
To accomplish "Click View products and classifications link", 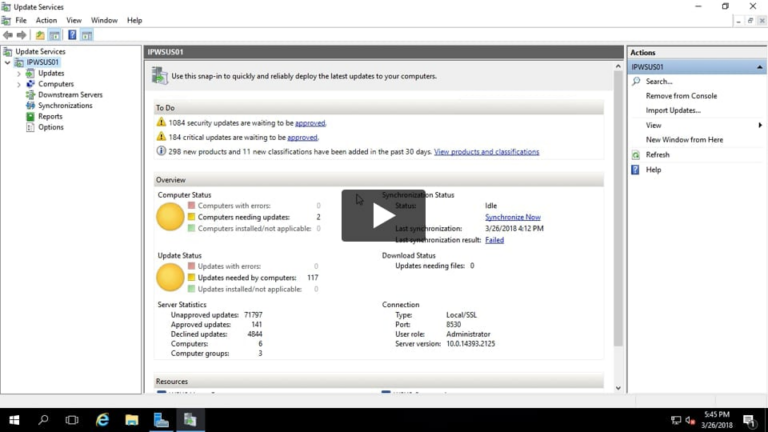I will coord(486,152).
